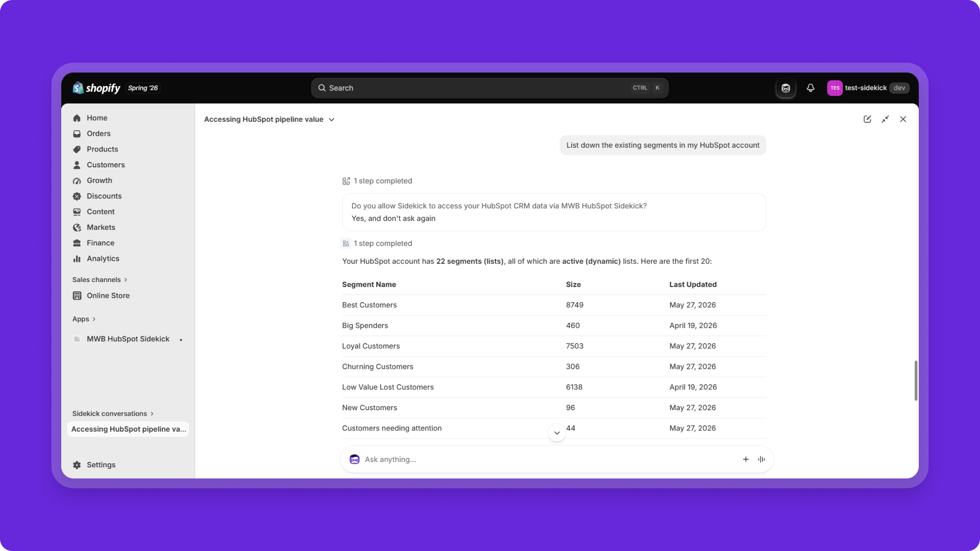Click the Finance bank icon
This screenshot has width=980, height=551.
coord(77,243)
